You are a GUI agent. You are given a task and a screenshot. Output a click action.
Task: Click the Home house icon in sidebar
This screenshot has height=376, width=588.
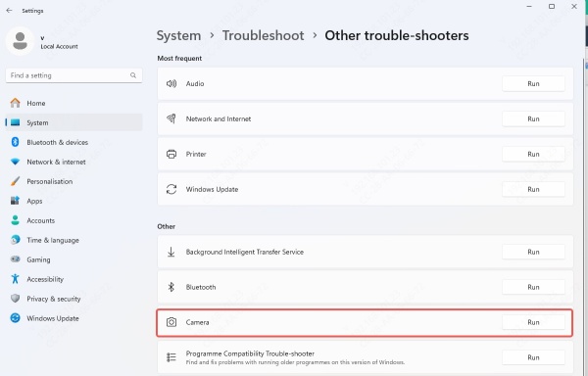click(x=15, y=103)
